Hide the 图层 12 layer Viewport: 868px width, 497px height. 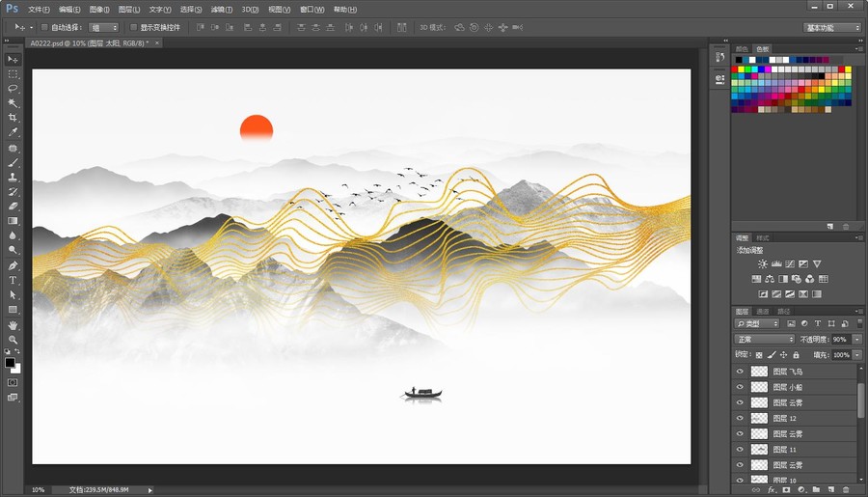click(x=740, y=418)
